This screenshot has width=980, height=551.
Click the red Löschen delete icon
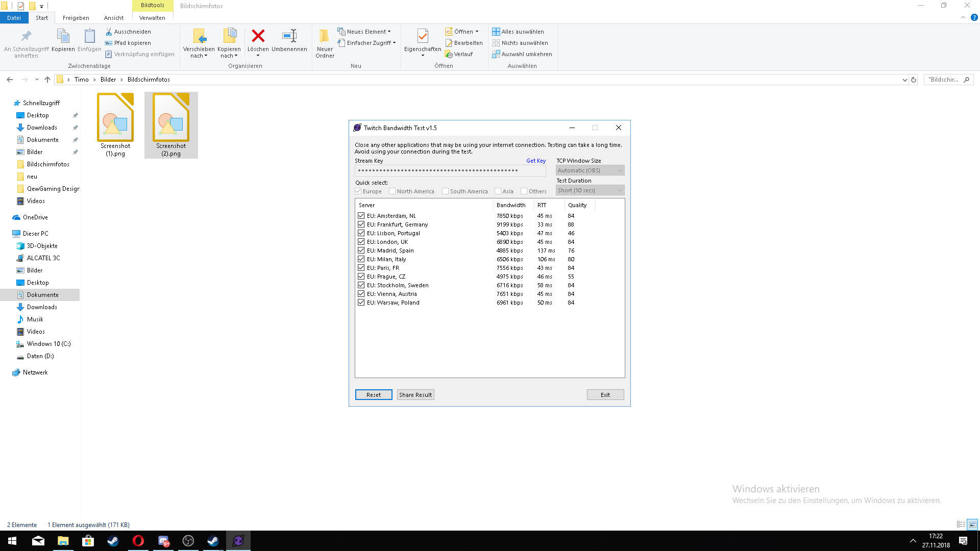258,36
